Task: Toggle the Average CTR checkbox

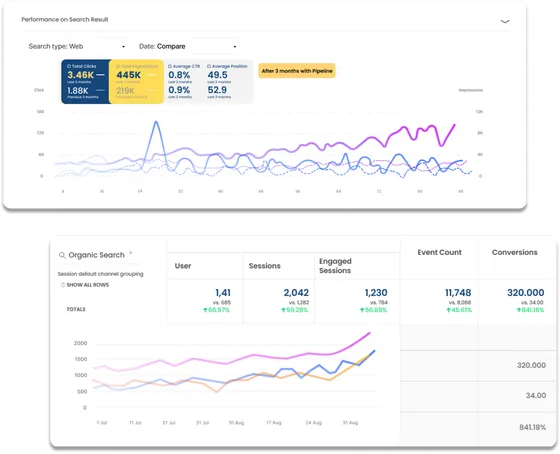Action: click(170, 66)
